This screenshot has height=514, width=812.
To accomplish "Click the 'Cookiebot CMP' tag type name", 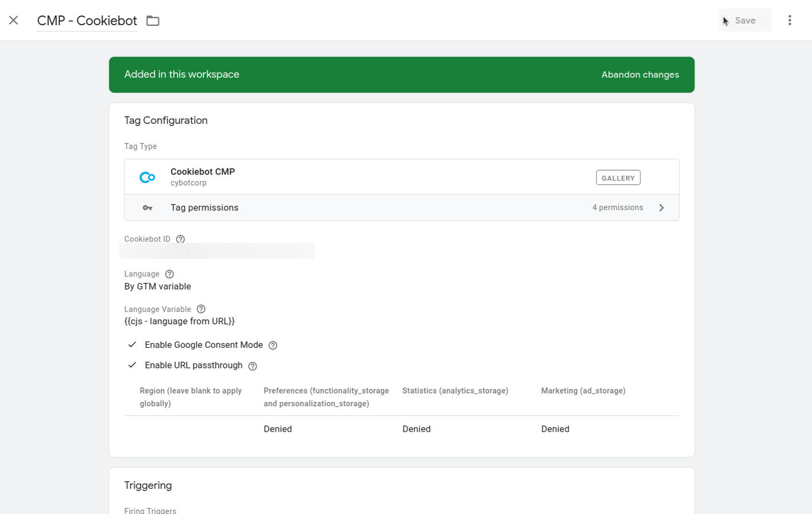I will [203, 172].
